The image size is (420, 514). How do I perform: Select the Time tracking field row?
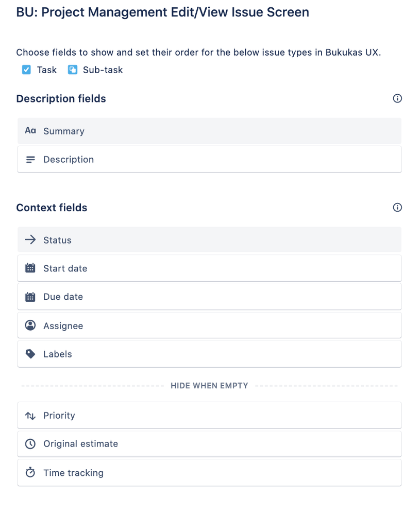209,472
